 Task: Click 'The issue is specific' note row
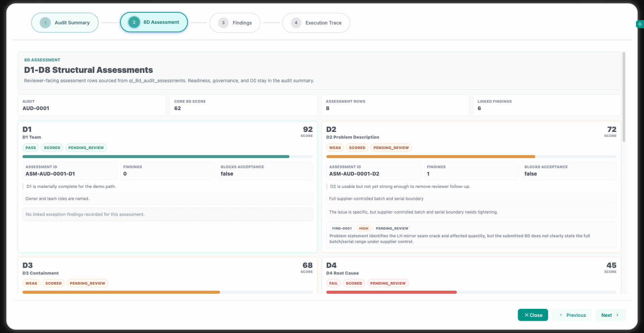pyautogui.click(x=471, y=212)
